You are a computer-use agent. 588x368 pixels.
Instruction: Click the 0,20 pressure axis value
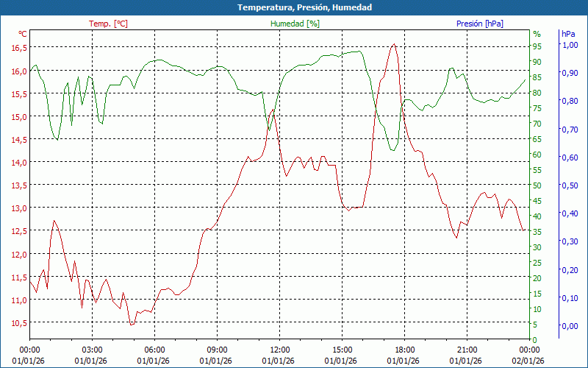pos(570,269)
